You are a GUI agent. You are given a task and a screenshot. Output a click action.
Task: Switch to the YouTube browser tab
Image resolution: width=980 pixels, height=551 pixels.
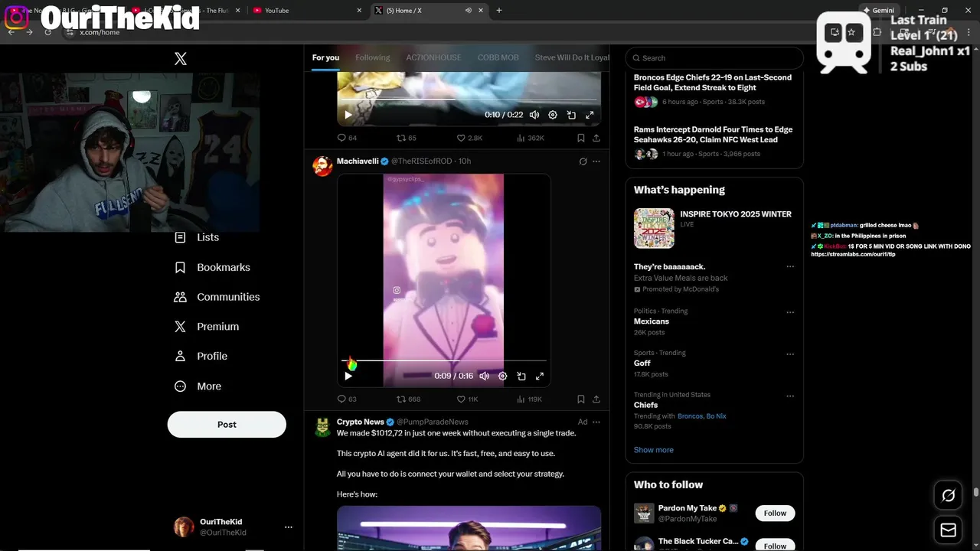(307, 10)
